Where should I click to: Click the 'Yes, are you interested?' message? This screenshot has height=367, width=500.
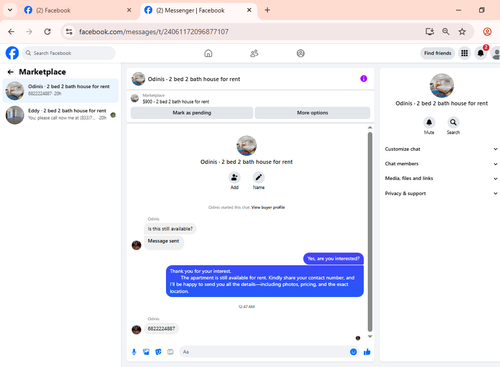(x=333, y=258)
